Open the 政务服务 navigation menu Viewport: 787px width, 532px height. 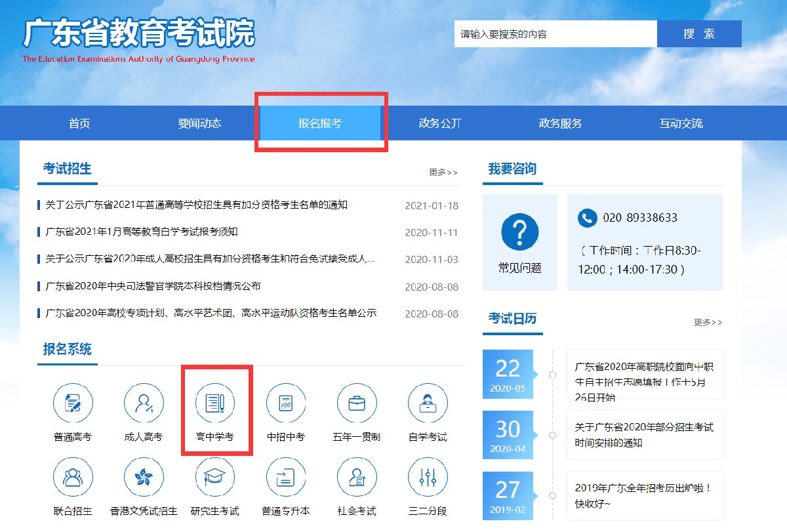[x=560, y=123]
